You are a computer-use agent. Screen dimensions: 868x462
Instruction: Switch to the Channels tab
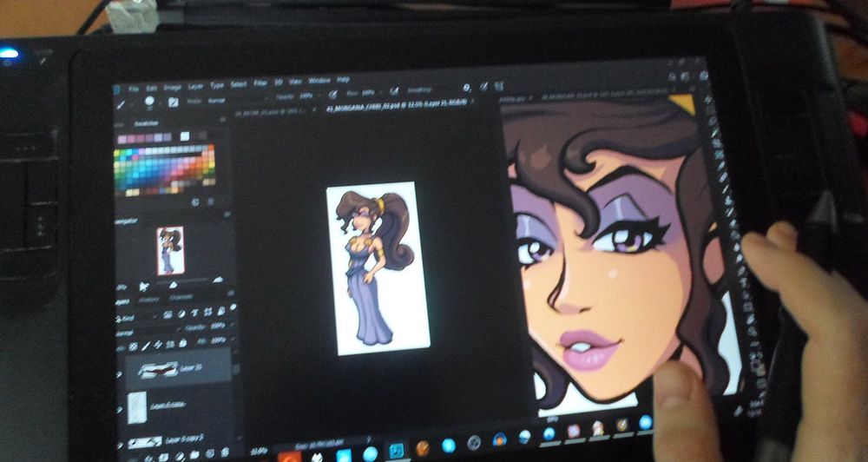click(181, 298)
